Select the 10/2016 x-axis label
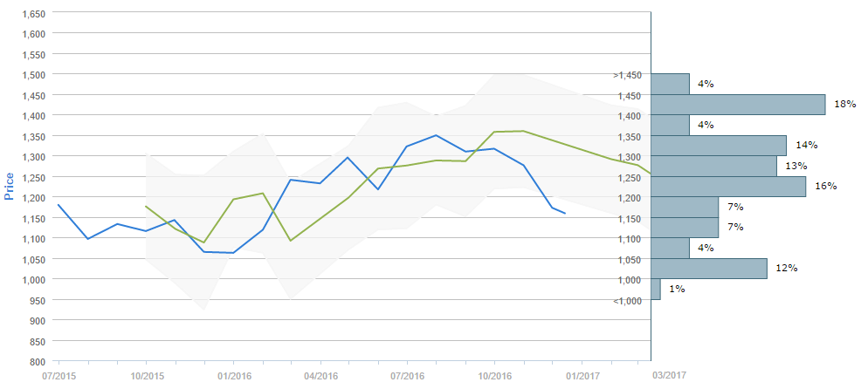This screenshot has width=868, height=389. tap(494, 376)
